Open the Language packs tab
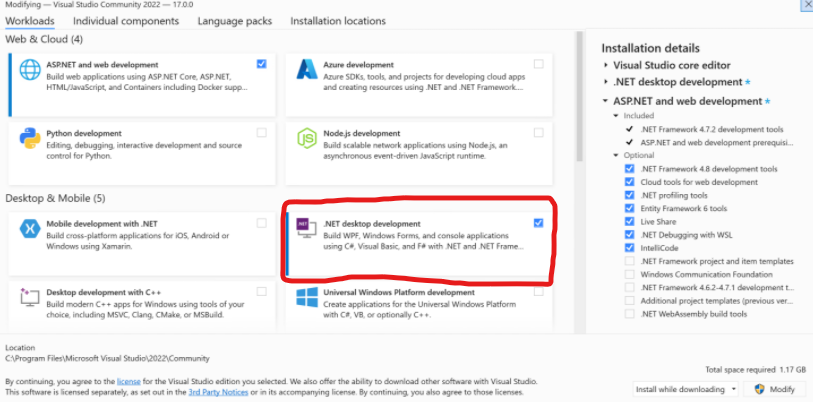813x402 pixels. (234, 21)
